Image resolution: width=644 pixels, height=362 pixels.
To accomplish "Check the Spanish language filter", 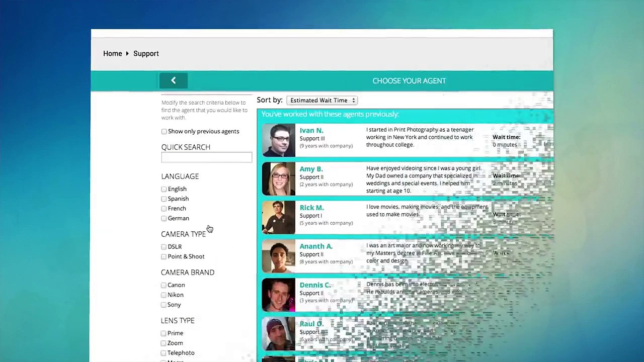I will point(164,199).
